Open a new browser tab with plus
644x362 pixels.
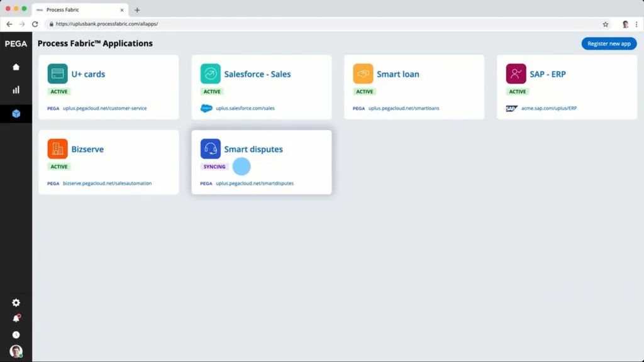tap(137, 10)
